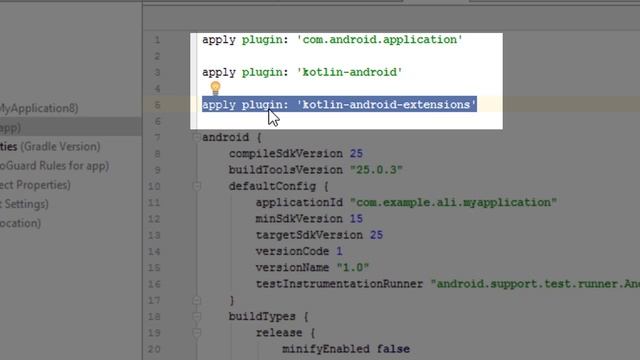The image size is (640, 360).
Task: Click the 'com.android.application' plugin string
Action: (x=380, y=40)
